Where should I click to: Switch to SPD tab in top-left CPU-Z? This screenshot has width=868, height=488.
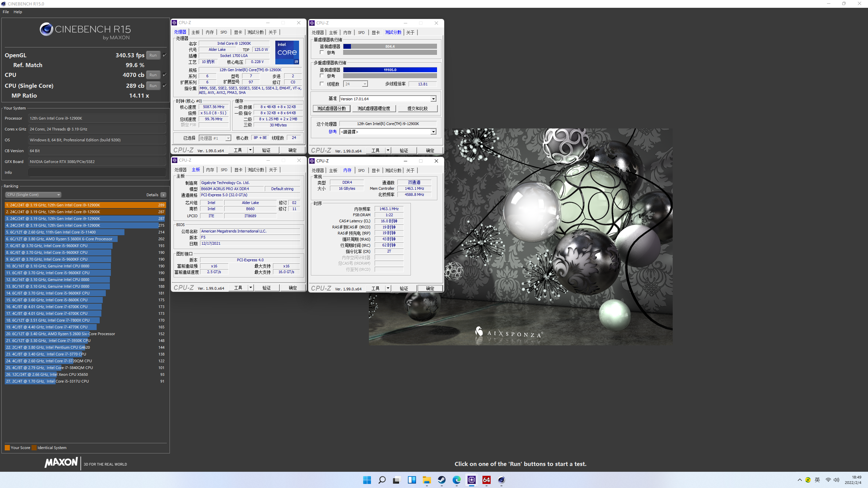223,32
